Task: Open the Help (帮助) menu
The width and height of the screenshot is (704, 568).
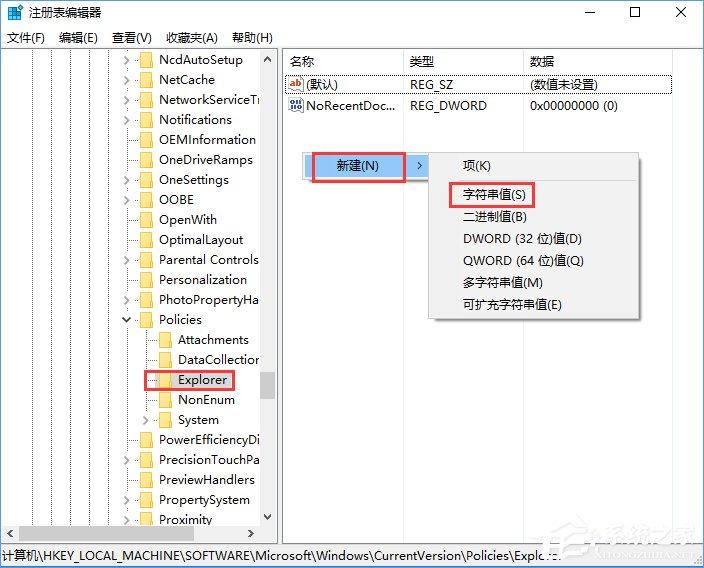Action: click(252, 38)
